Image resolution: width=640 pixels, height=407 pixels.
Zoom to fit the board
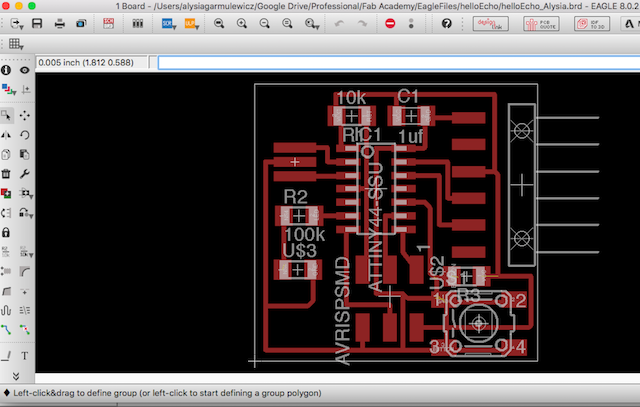219,24
